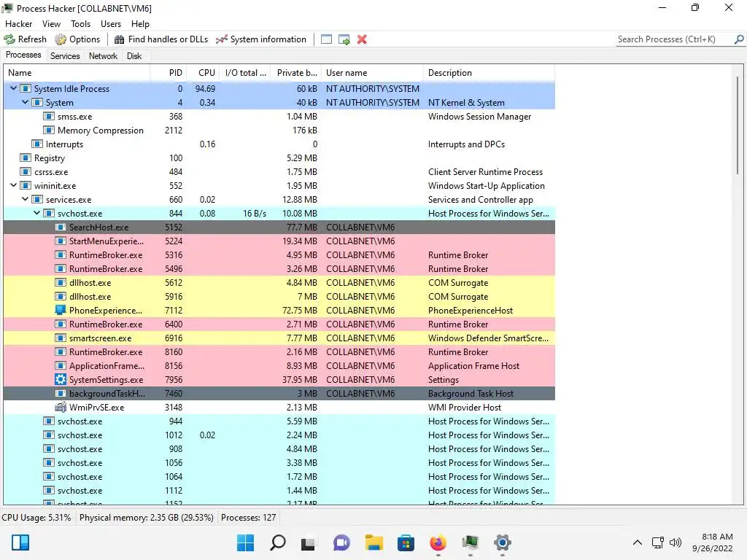Open System information graph window
This screenshot has width=747, height=560.
coord(261,39)
